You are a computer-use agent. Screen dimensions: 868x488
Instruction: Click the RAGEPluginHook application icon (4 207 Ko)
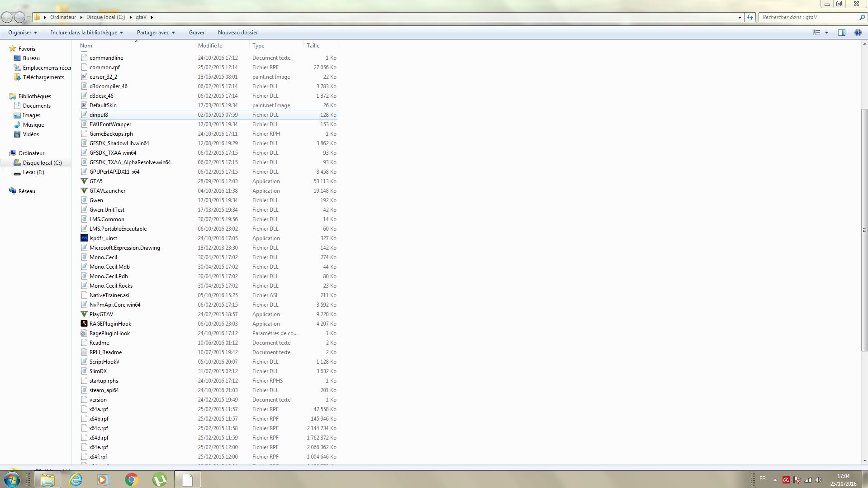pyautogui.click(x=84, y=324)
